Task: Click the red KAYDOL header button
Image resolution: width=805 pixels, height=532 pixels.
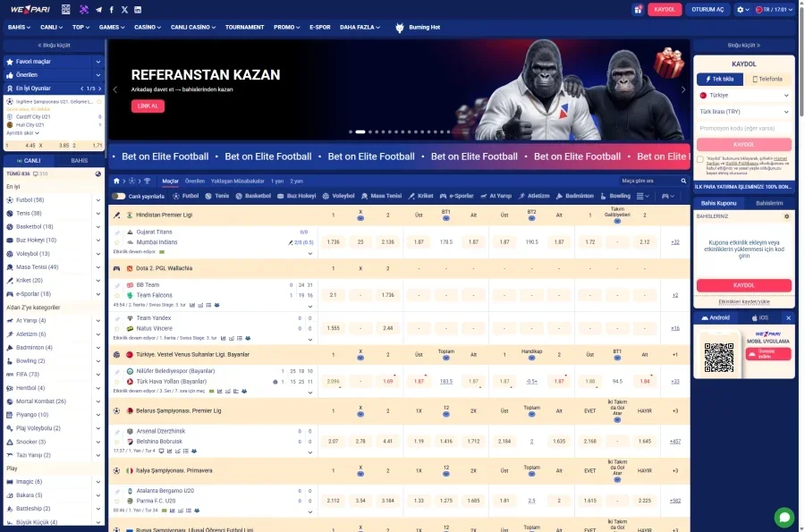Action: pos(665,10)
